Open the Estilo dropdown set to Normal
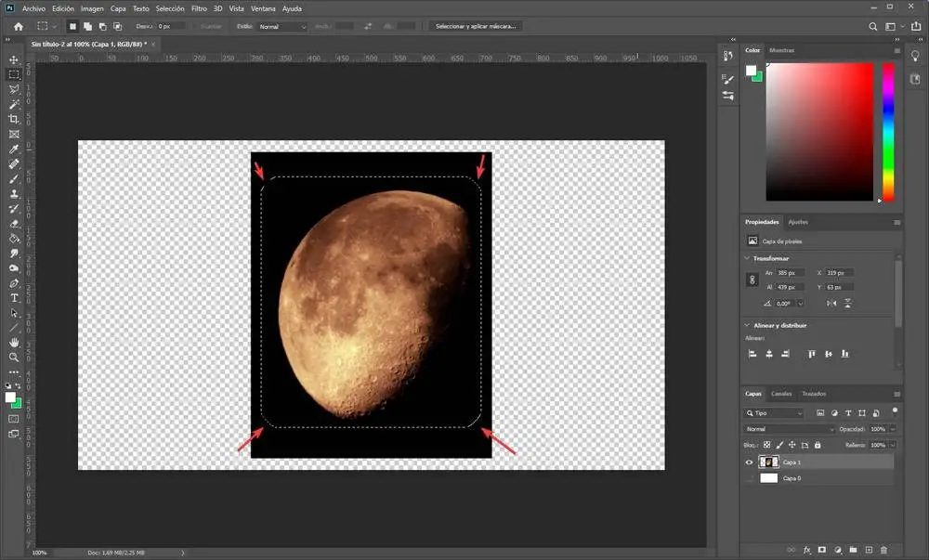This screenshot has height=560, width=929. click(x=282, y=27)
